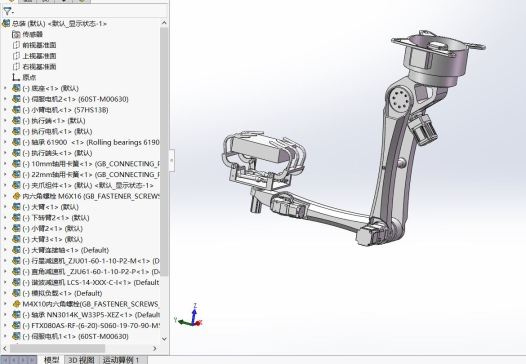Select the 右视基准面 plane icon
Image resolution: width=526 pixels, height=364 pixels.
pos(16,66)
